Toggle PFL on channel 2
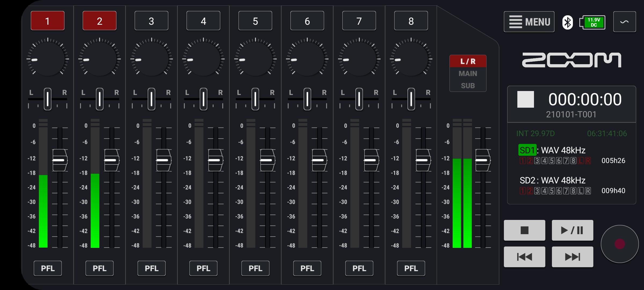644x290 pixels. [x=100, y=268]
